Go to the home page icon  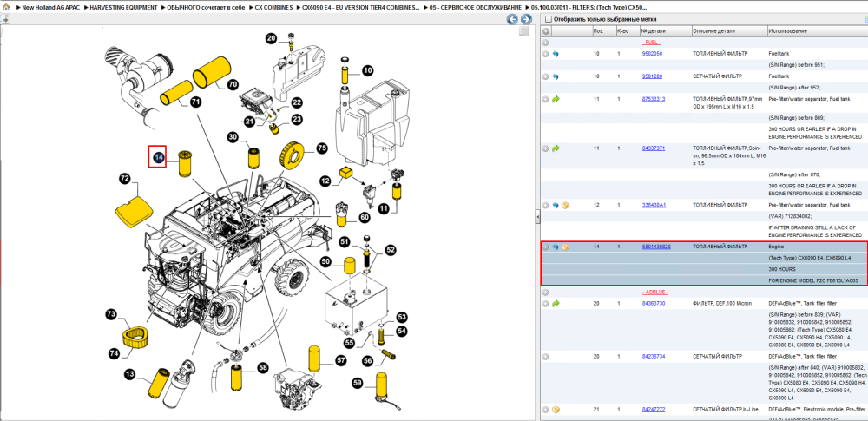tap(6, 7)
